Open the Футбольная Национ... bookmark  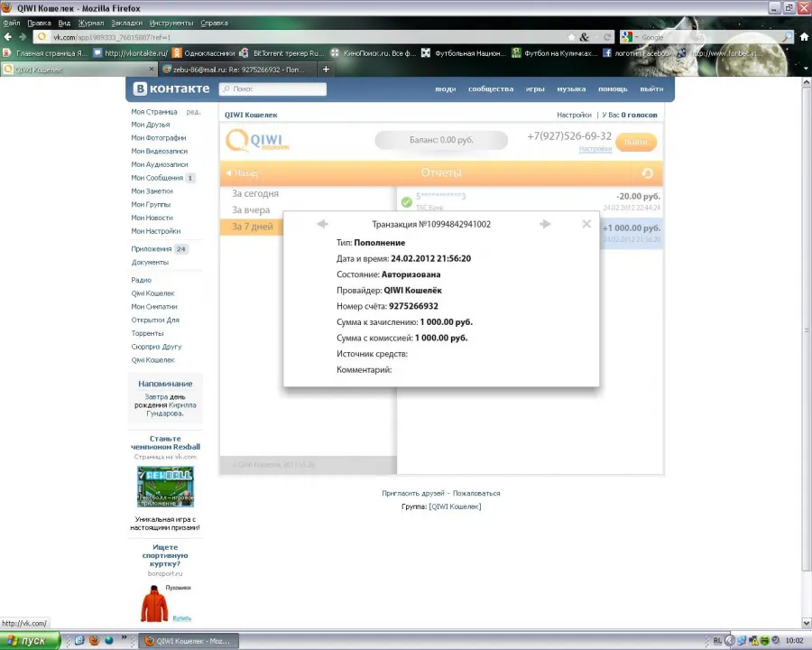464,53
